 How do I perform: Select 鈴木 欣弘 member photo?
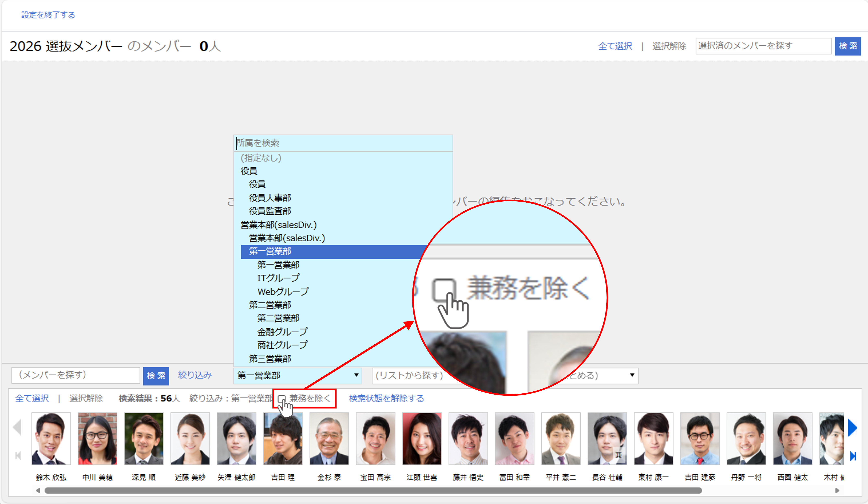click(51, 438)
